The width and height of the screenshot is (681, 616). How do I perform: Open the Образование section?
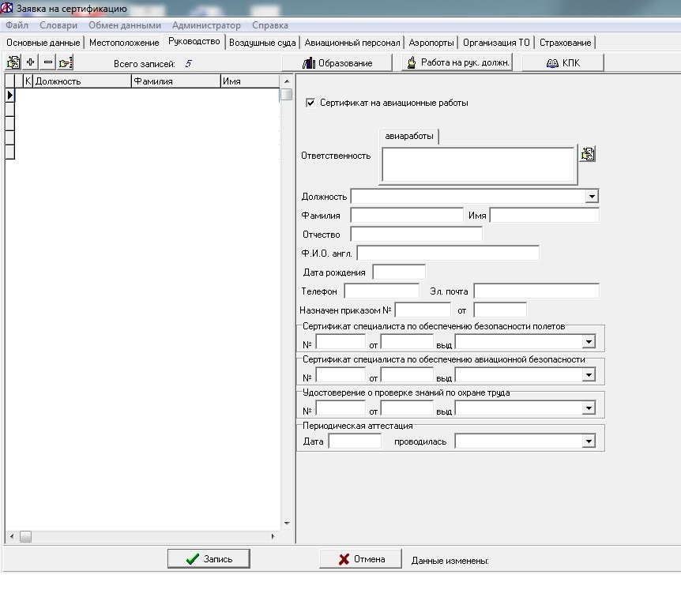point(337,63)
